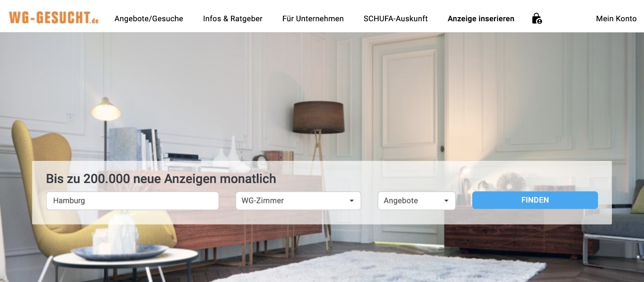Image resolution: width=644 pixels, height=282 pixels.
Task: Open the SCHUFA-Auskunft link
Action: 395,19
